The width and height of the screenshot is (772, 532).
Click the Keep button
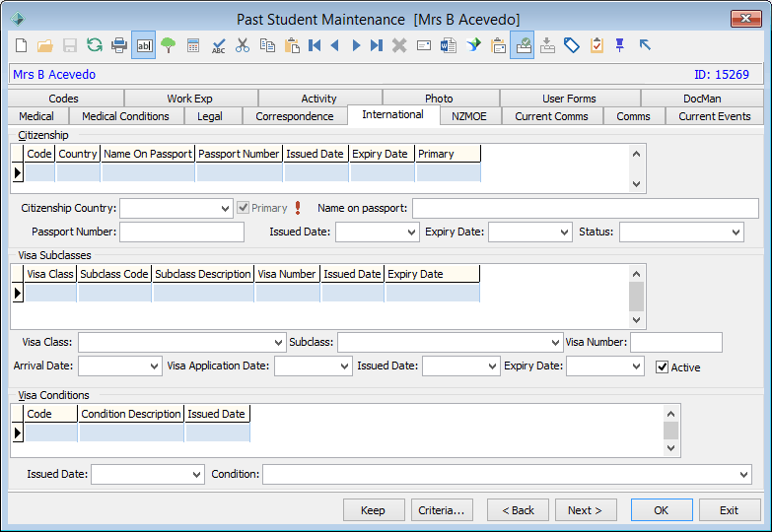(374, 510)
